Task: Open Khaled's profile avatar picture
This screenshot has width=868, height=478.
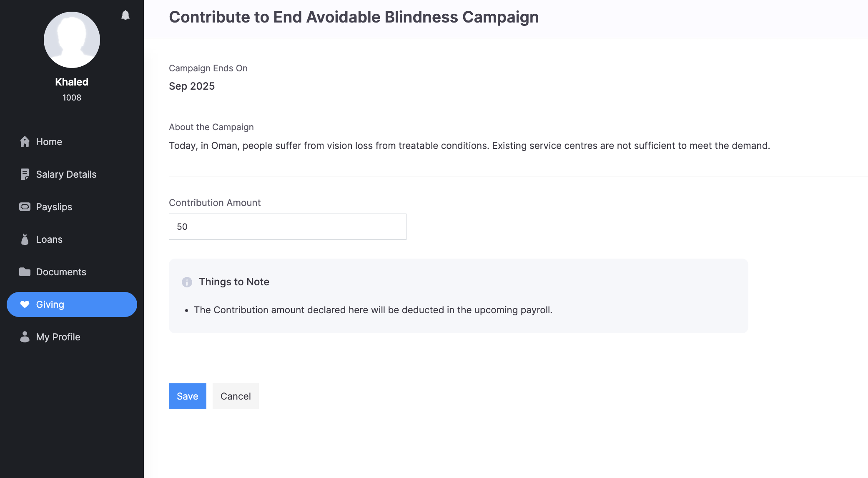Action: click(x=72, y=40)
